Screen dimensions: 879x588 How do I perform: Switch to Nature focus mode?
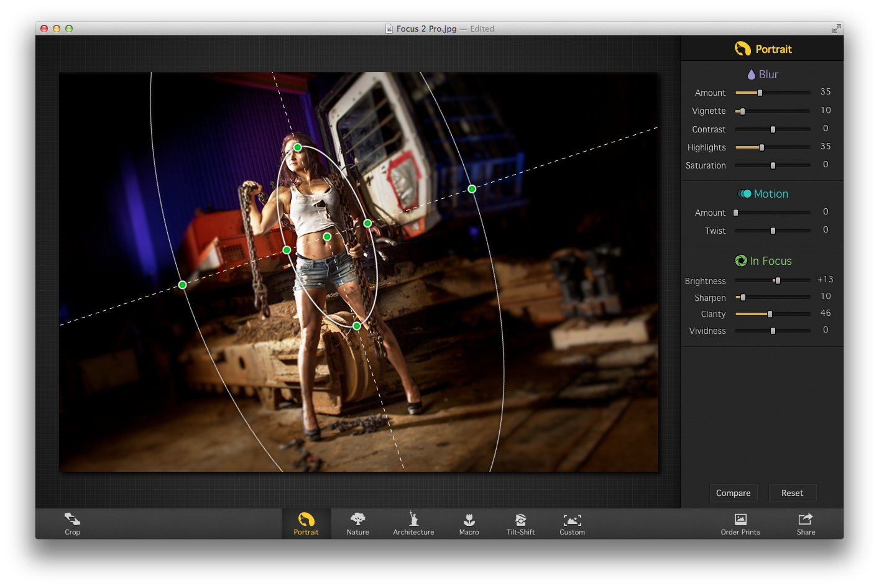pyautogui.click(x=357, y=523)
